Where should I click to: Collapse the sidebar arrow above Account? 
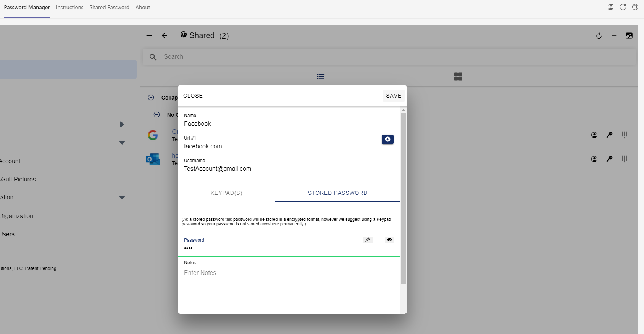coord(122,143)
